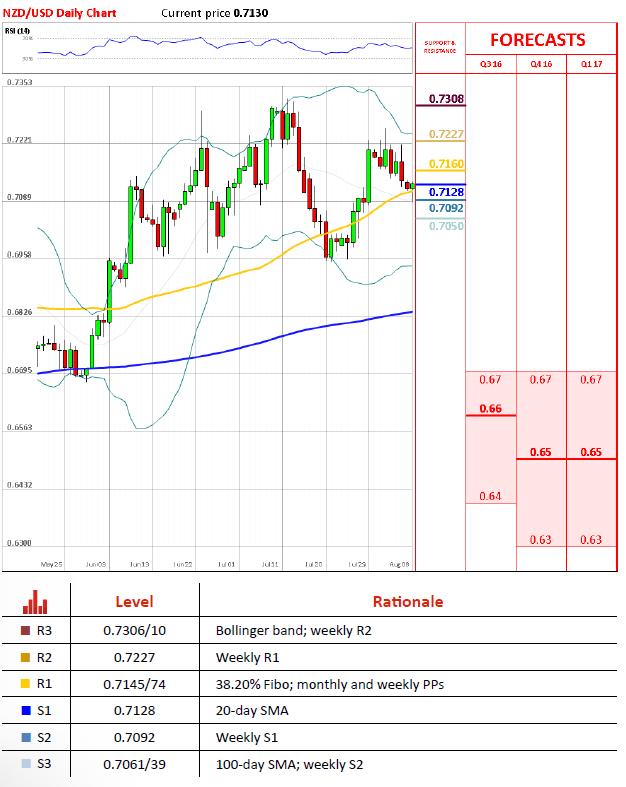Viewport: 626px width, 787px height.
Task: Select the R1 yellow color swatch
Action: (x=26, y=684)
